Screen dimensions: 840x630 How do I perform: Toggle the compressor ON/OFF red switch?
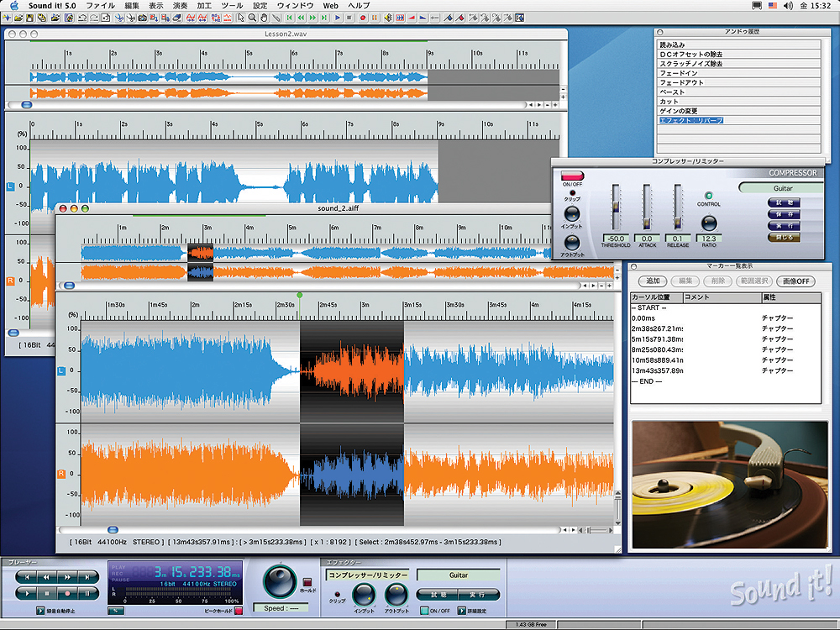tap(572, 176)
